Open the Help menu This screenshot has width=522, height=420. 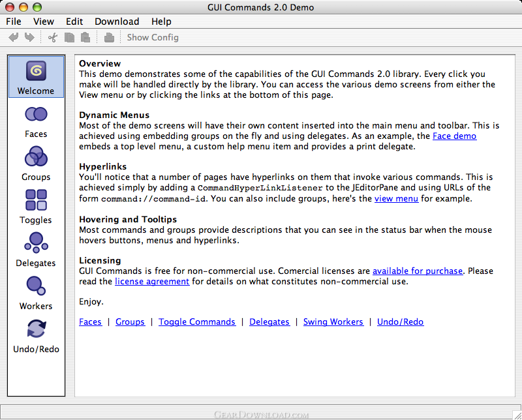pos(161,22)
